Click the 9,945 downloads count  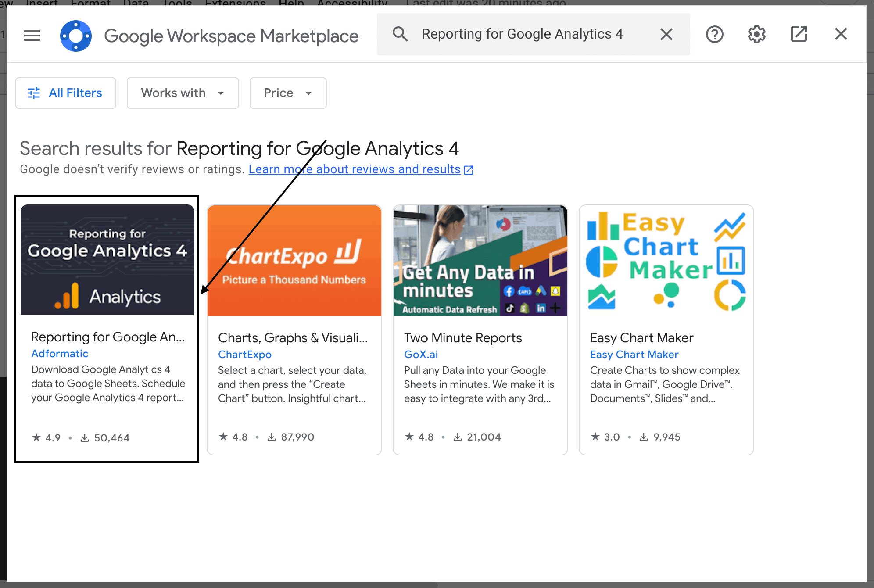click(659, 437)
